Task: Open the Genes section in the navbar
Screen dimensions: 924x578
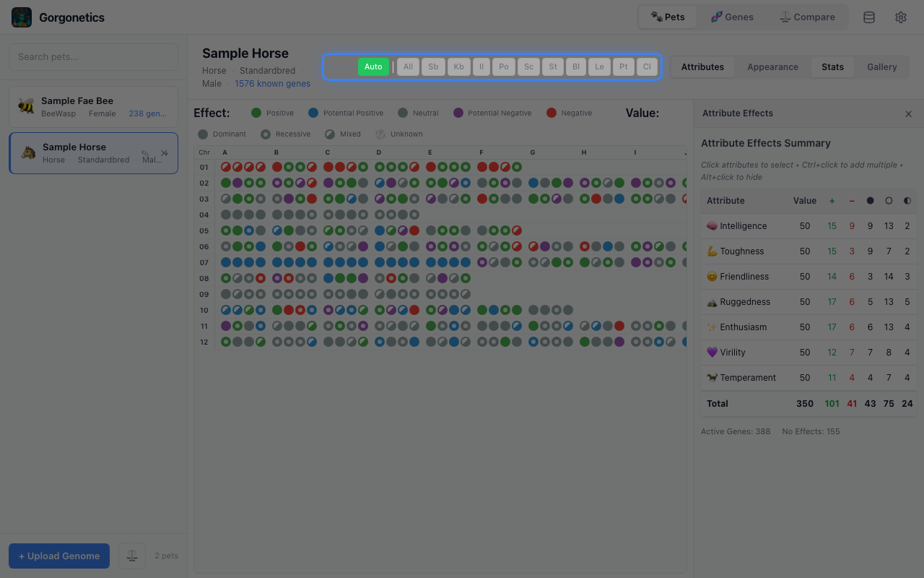Action: pos(732,17)
